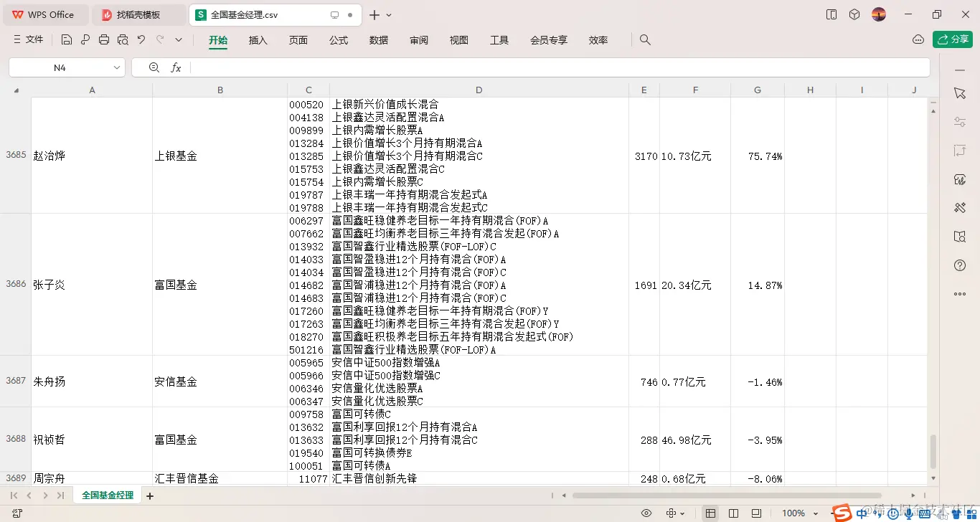980x522 pixels.
Task: Open the sliders settings icon in right sidebar
Action: (960, 122)
